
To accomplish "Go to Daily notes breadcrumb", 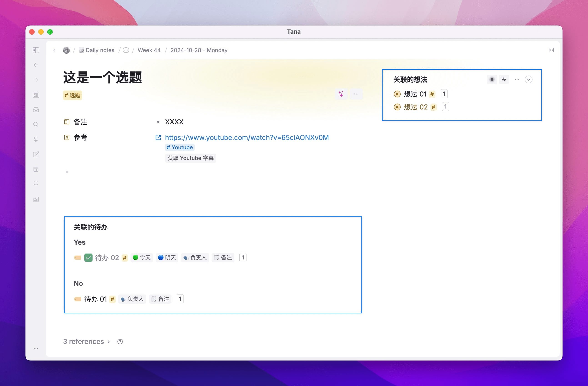I will pyautogui.click(x=100, y=50).
